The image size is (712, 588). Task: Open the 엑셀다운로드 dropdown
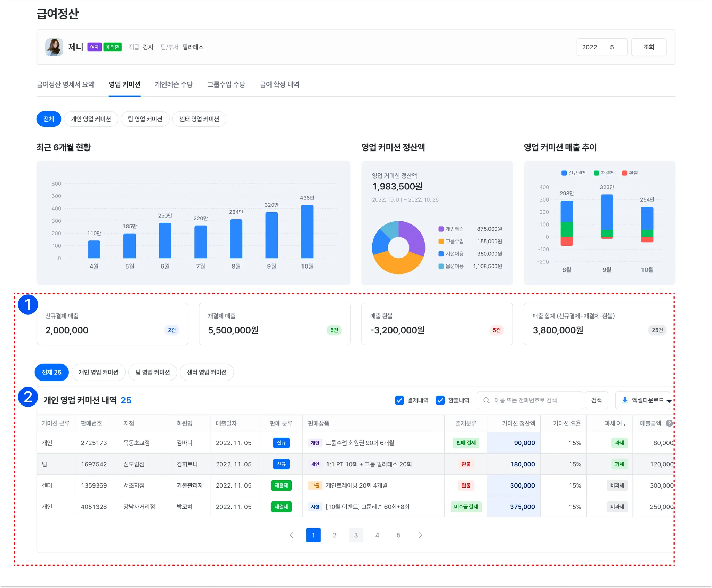pos(669,401)
